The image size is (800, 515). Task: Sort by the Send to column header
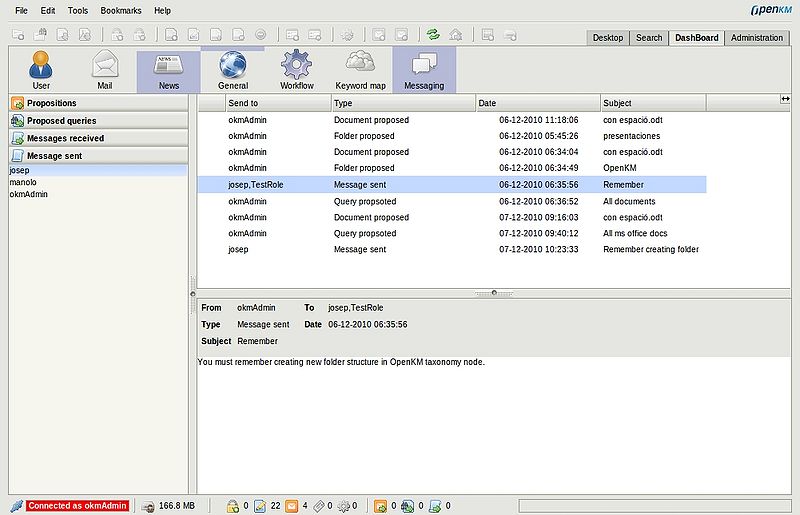coord(278,103)
